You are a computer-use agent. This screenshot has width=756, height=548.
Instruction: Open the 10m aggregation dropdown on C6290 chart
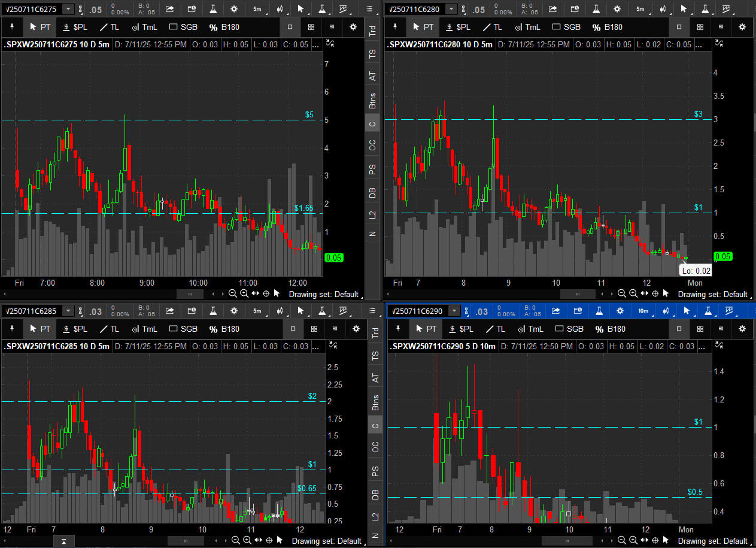click(643, 311)
